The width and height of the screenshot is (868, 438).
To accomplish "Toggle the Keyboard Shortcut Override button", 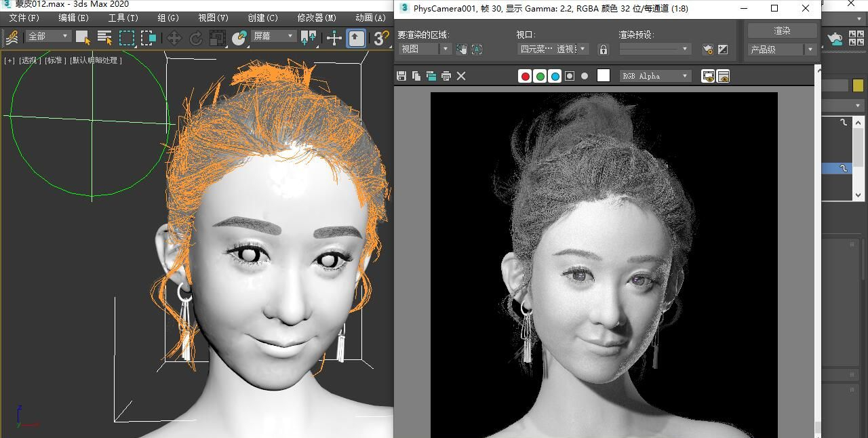I will 357,38.
